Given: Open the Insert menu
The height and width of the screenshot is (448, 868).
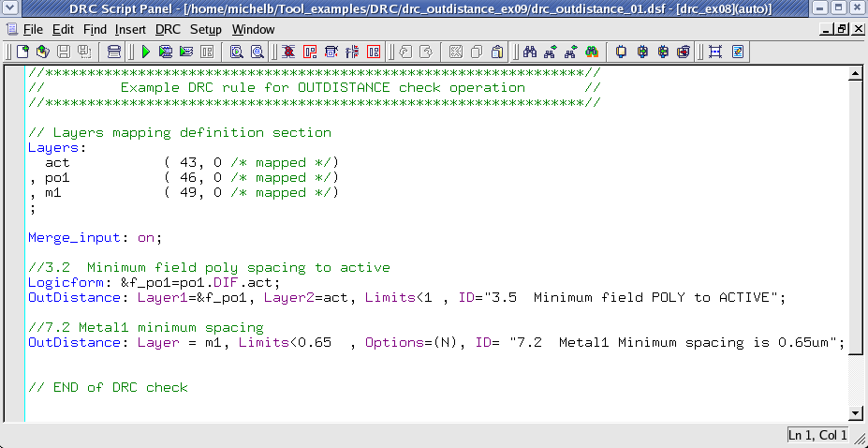Looking at the screenshot, I should [130, 29].
